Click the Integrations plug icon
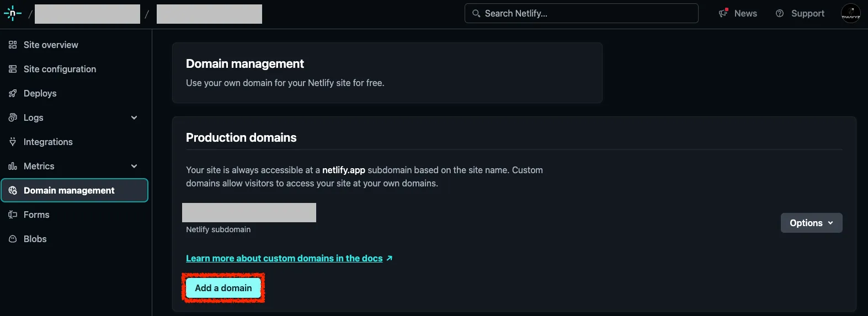 [13, 142]
